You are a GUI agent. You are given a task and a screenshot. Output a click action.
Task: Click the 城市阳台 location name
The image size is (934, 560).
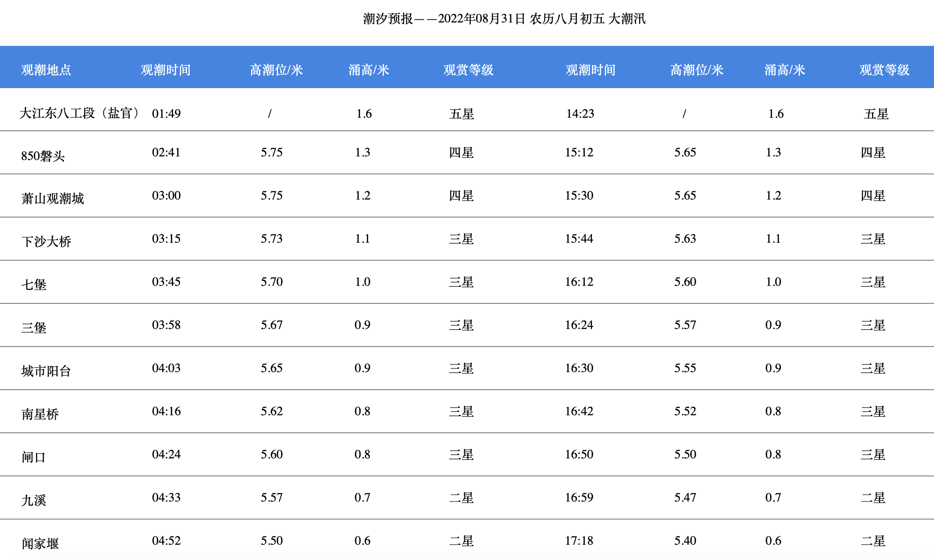pos(46,371)
